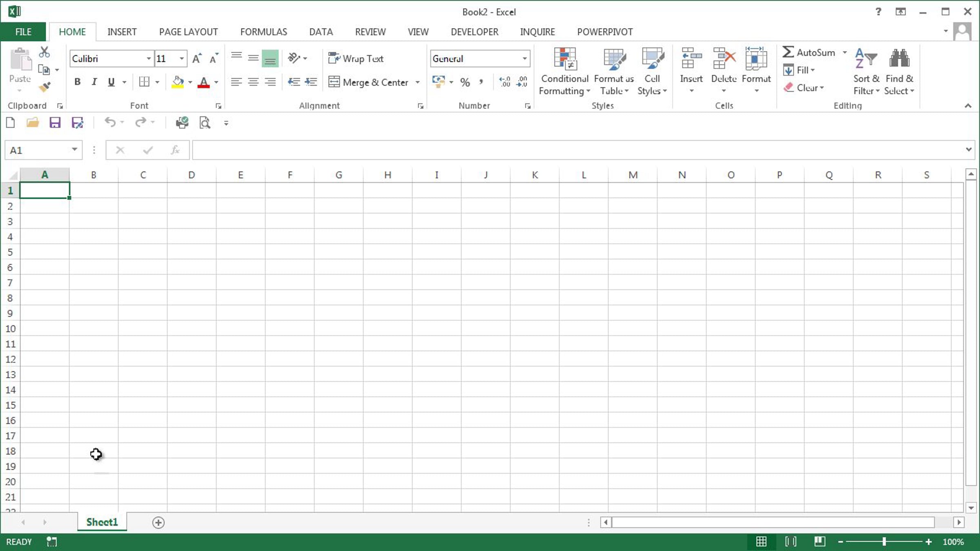Toggle Bold formatting
Viewport: 980px width, 551px height.
(77, 82)
